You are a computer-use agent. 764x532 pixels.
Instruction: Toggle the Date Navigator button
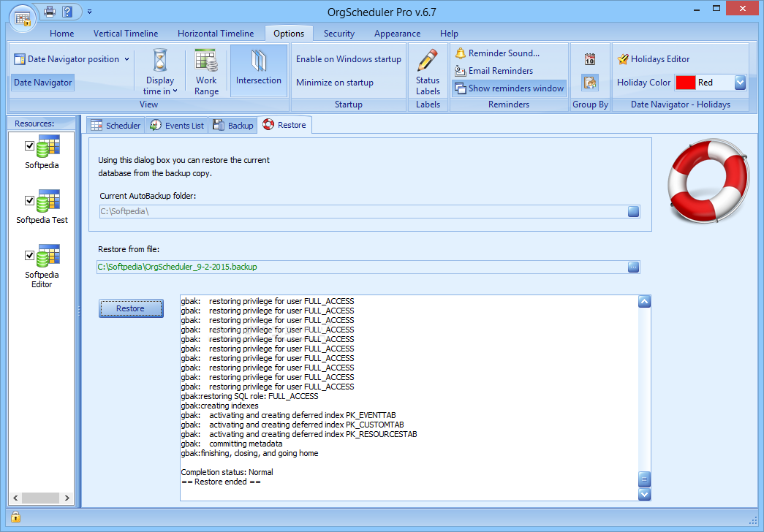click(x=43, y=83)
